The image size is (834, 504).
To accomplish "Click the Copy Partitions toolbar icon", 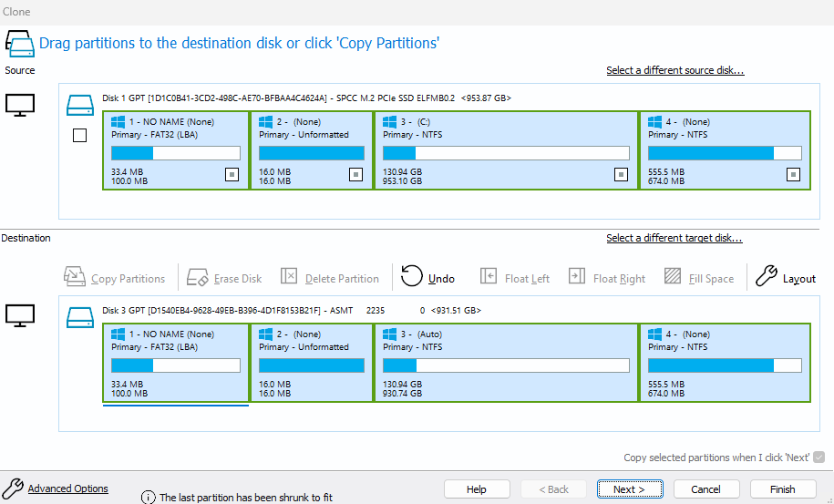I will 75,277.
